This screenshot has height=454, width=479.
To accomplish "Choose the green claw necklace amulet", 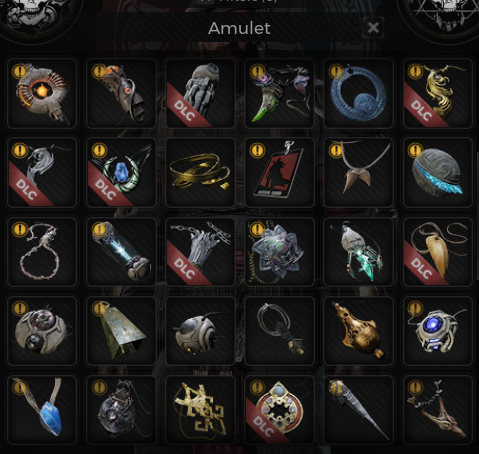I will coord(279,93).
